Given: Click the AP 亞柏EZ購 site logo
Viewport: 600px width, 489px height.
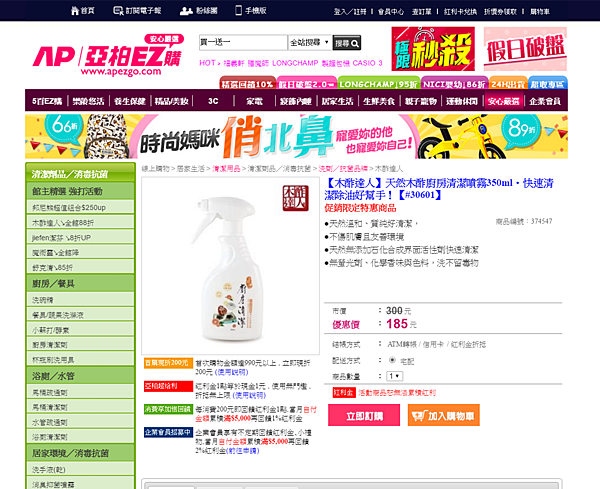Looking at the screenshot, I should (x=107, y=57).
